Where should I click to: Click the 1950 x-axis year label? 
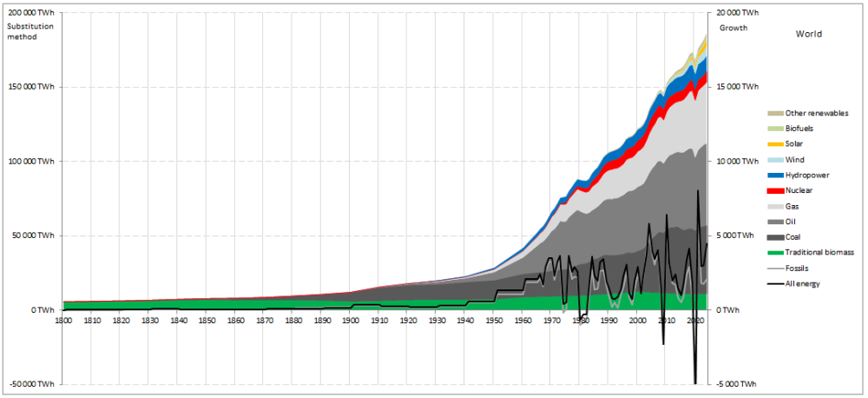pyautogui.click(x=494, y=321)
